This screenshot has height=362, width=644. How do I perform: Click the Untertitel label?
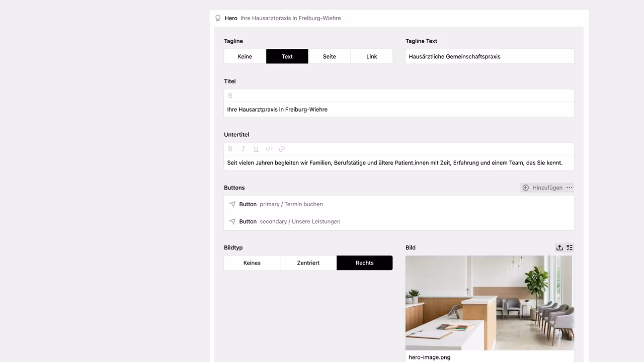pyautogui.click(x=236, y=135)
